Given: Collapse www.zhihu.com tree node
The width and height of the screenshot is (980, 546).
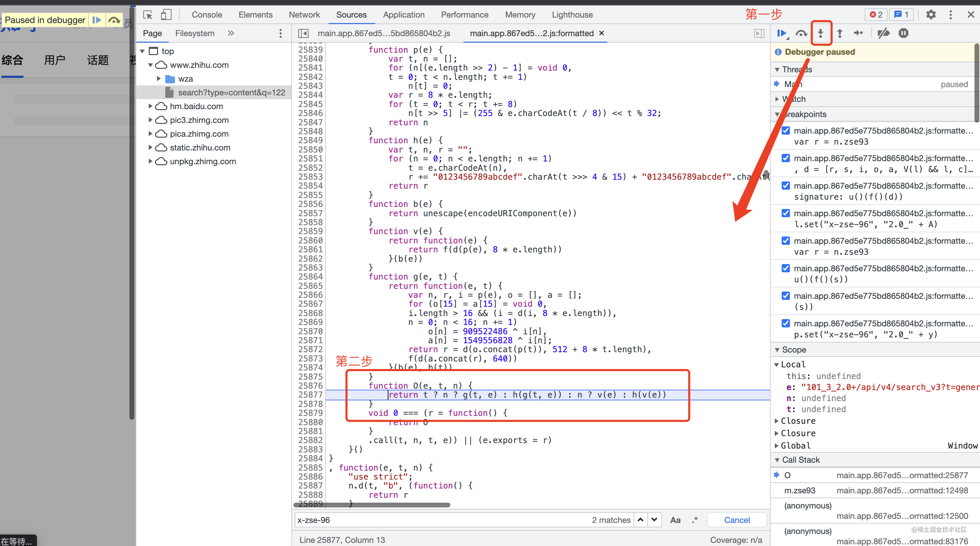Looking at the screenshot, I should (150, 65).
